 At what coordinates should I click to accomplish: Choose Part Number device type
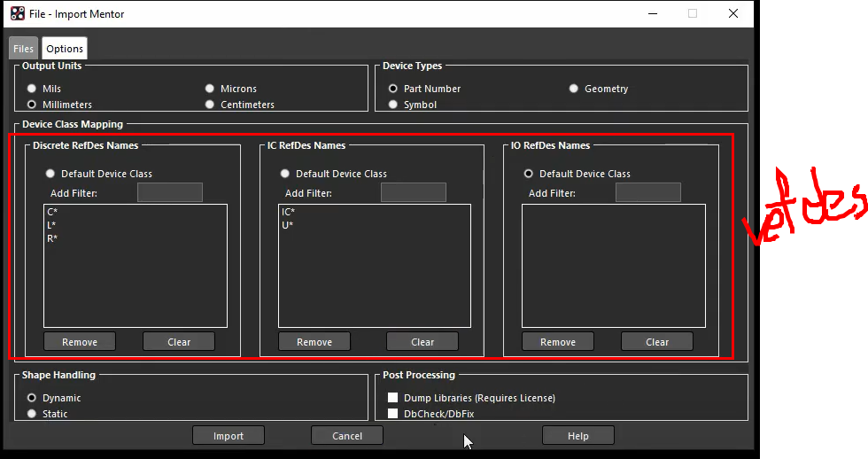click(x=393, y=89)
